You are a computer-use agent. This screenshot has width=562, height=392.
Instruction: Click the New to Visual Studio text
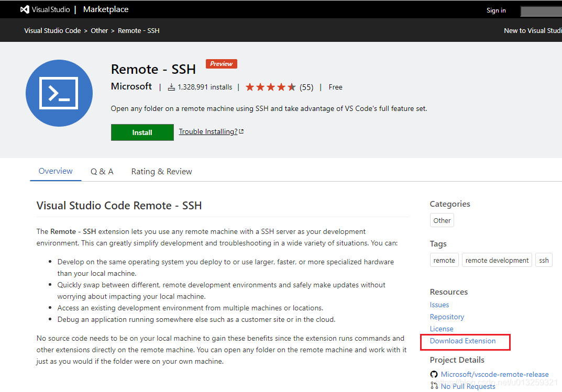click(x=533, y=31)
